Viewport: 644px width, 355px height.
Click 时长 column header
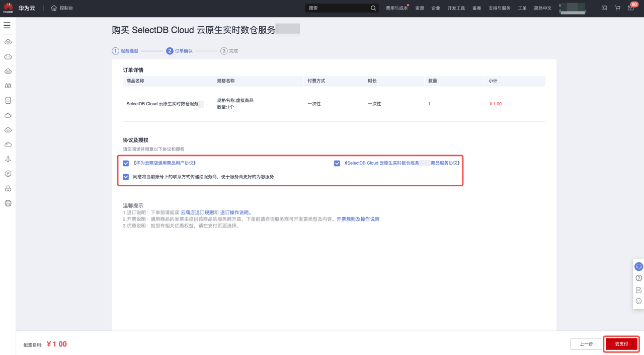click(372, 81)
